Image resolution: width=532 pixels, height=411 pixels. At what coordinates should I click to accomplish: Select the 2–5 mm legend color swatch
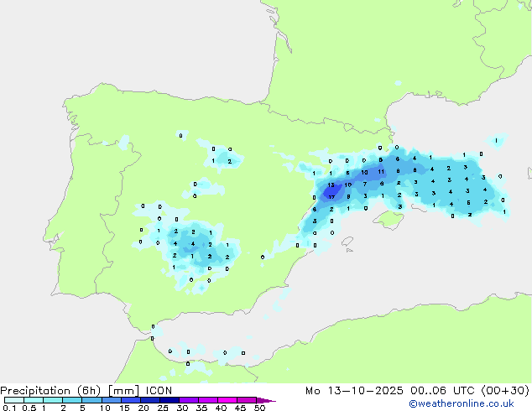pos(72,400)
